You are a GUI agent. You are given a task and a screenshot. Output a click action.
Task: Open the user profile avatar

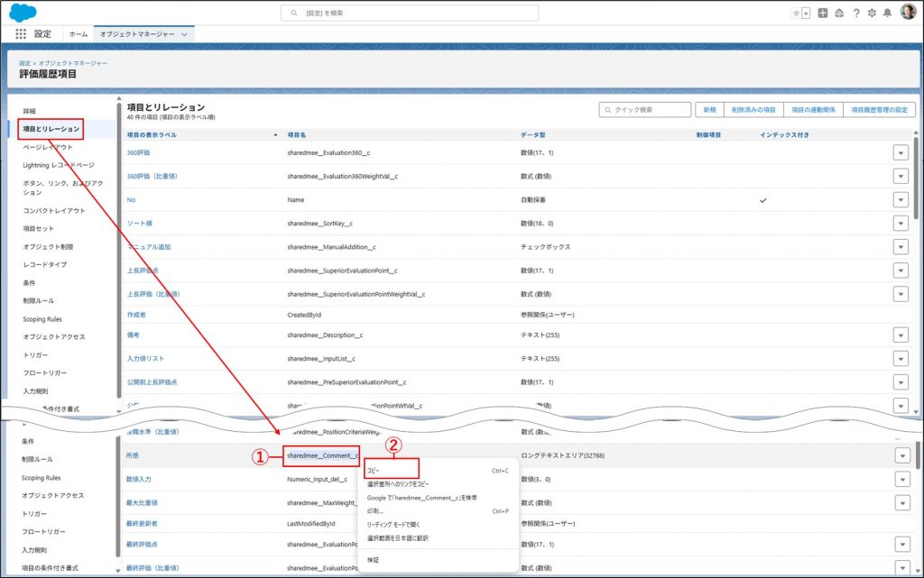[907, 13]
